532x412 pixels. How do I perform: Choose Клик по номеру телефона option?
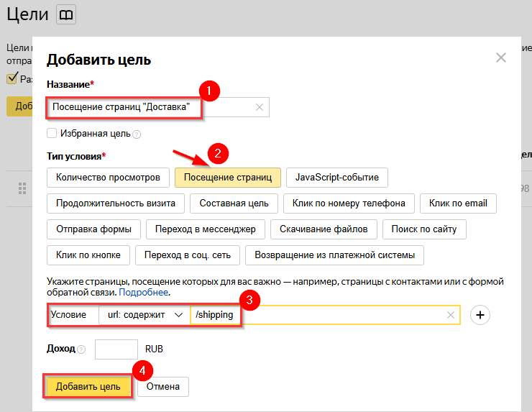[349, 203]
